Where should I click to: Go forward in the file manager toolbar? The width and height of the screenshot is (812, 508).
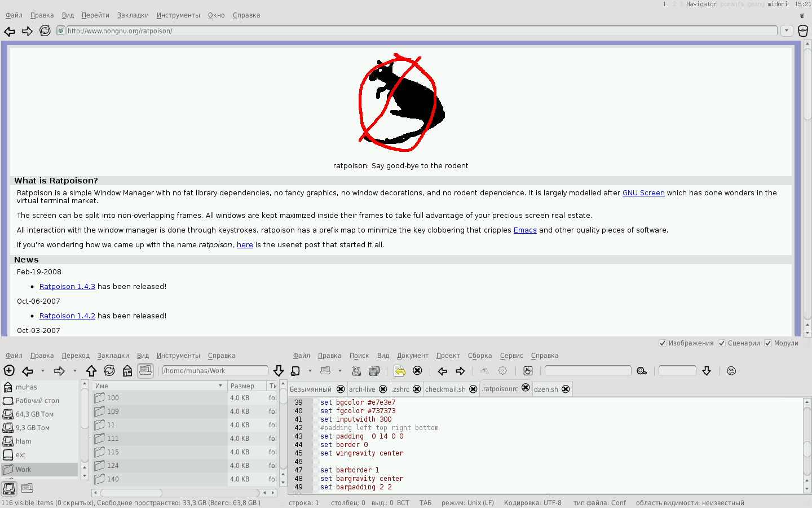click(59, 371)
